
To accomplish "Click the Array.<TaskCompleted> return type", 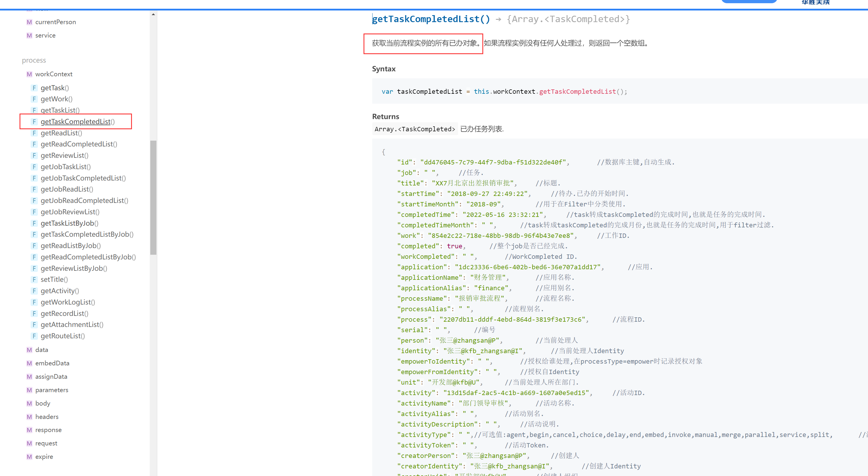I will point(414,129).
